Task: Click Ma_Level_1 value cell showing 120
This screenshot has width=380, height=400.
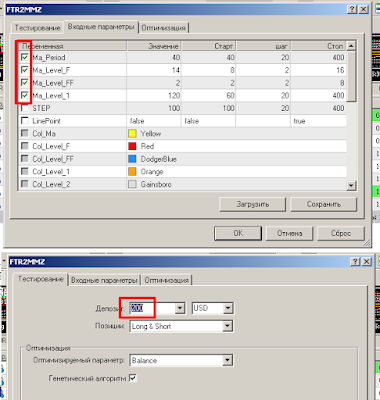Action: [x=154, y=96]
